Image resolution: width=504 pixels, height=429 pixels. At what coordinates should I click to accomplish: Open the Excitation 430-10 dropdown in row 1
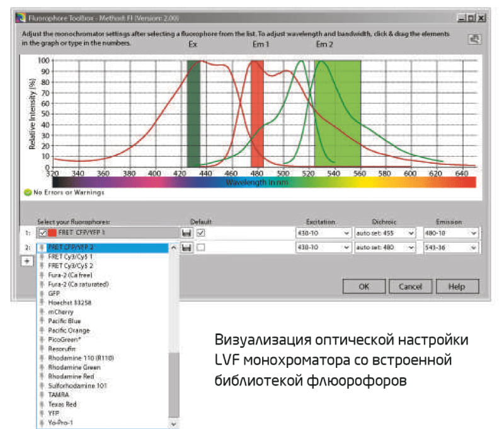tap(346, 233)
